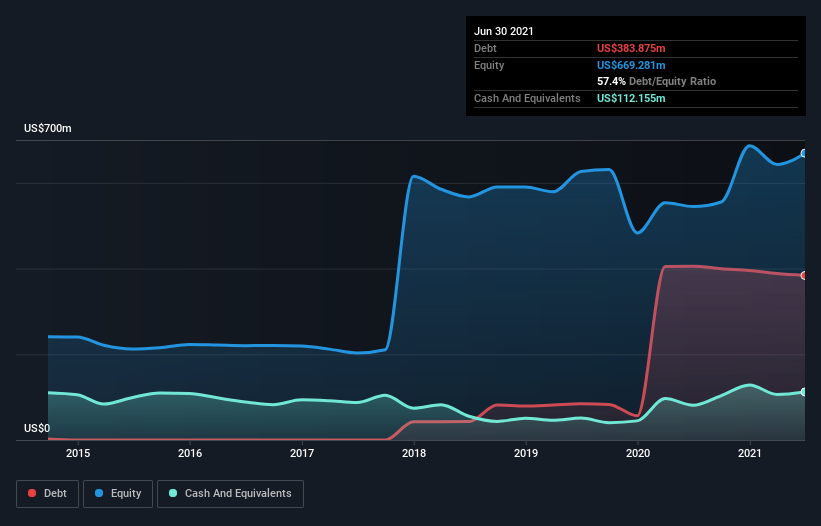Click the Debt row label in tooltip
821x526 pixels.
pos(485,48)
